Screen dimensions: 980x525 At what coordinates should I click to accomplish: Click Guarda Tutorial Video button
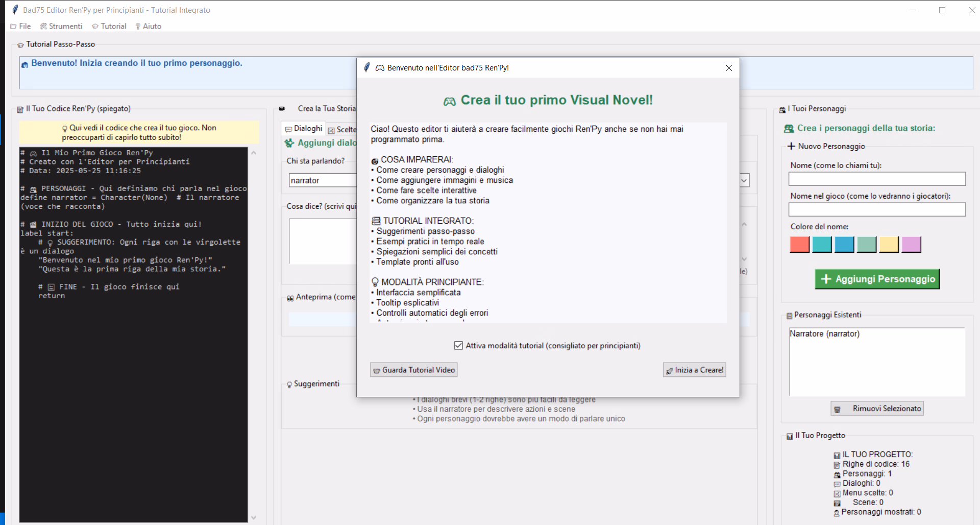[413, 370]
